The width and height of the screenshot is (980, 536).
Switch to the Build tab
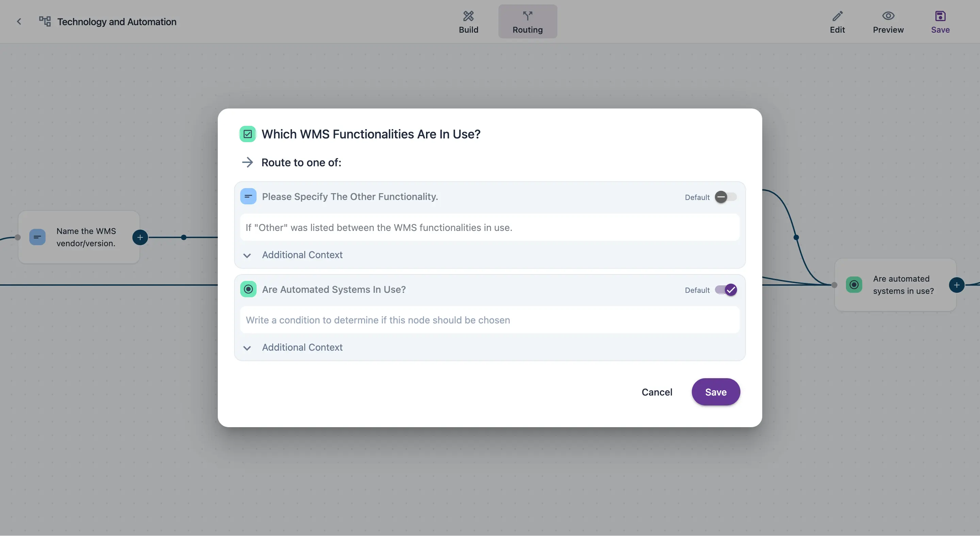468,22
